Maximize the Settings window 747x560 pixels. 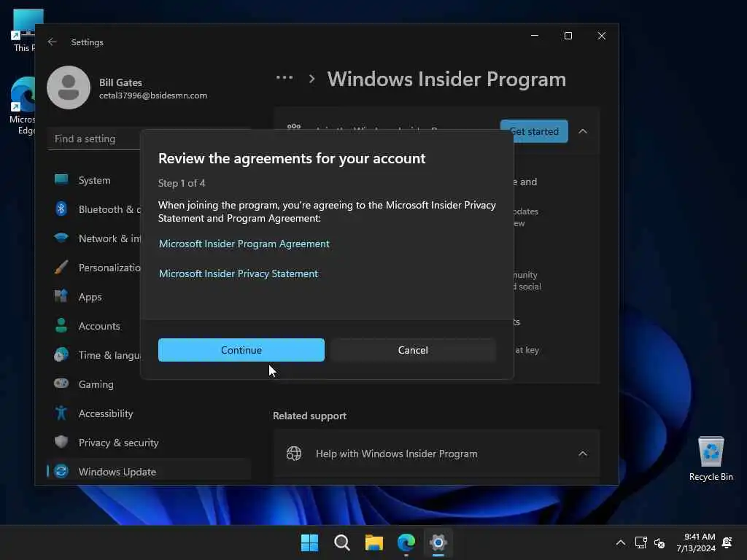[568, 36]
